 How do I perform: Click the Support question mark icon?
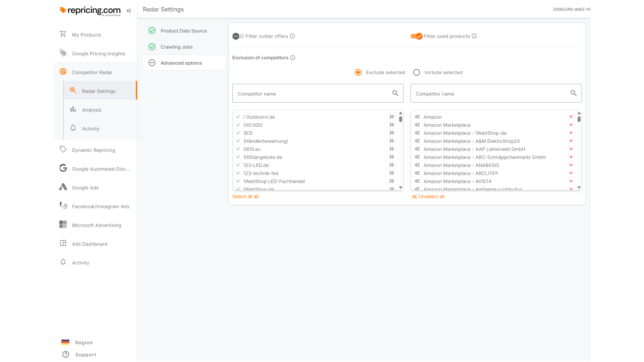[66, 354]
